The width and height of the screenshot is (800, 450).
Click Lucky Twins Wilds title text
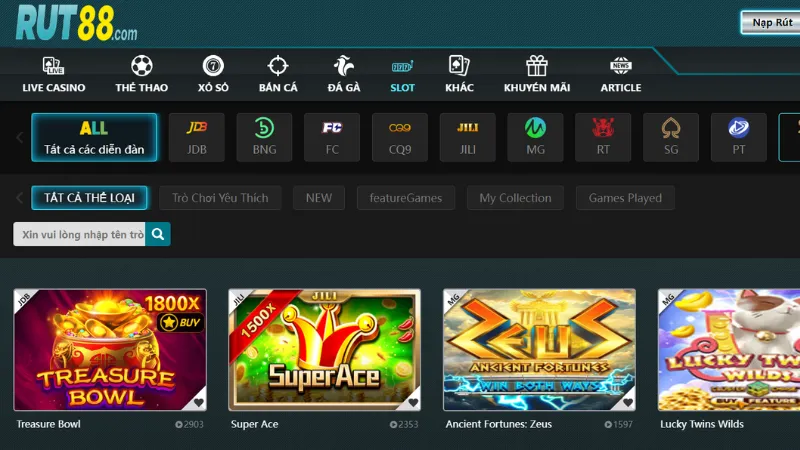tap(702, 424)
